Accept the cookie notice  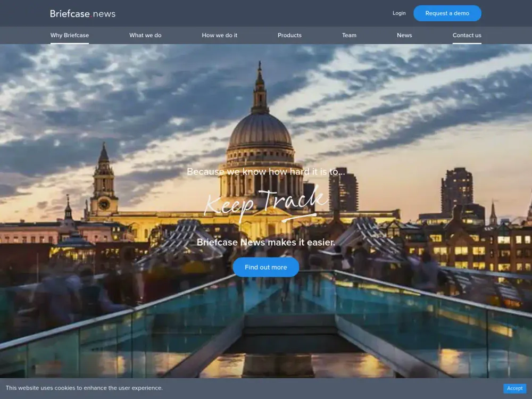pos(514,388)
